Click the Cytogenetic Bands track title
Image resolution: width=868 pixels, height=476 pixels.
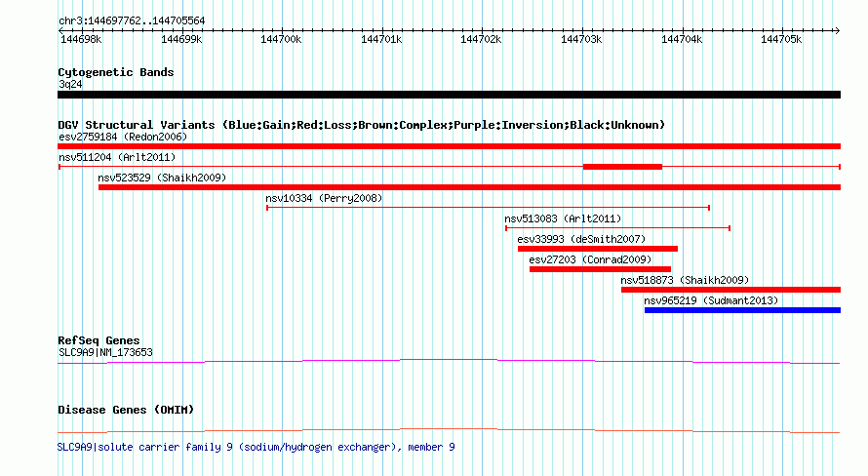point(116,72)
